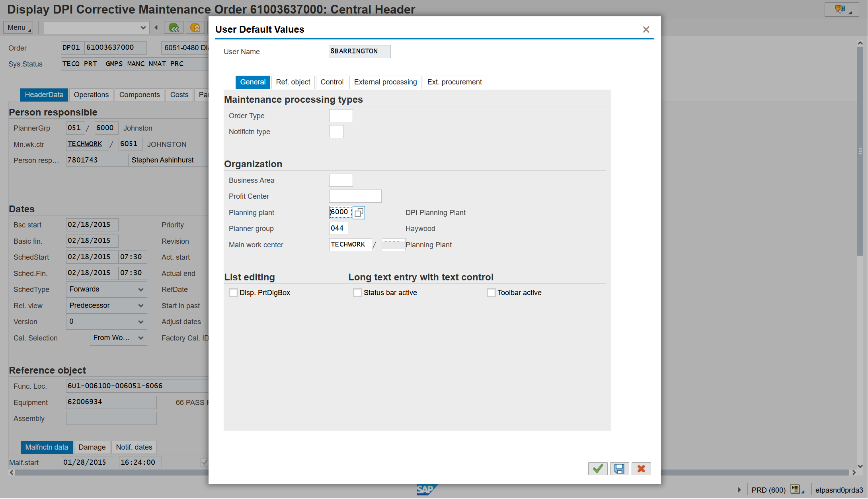
Task: Click the Business Area input field
Action: (341, 180)
